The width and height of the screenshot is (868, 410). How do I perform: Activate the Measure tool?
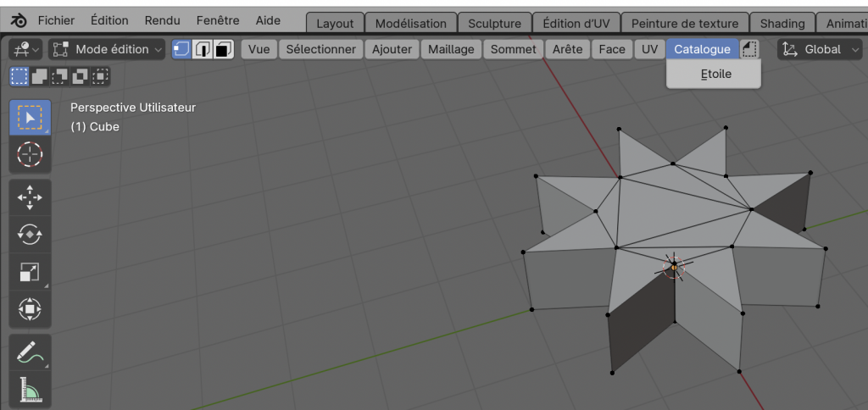click(x=30, y=389)
